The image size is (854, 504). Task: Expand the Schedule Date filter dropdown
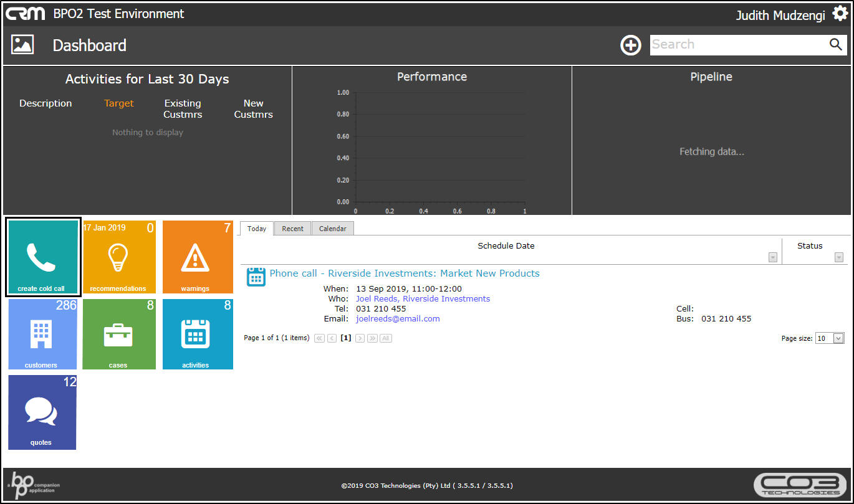click(773, 257)
